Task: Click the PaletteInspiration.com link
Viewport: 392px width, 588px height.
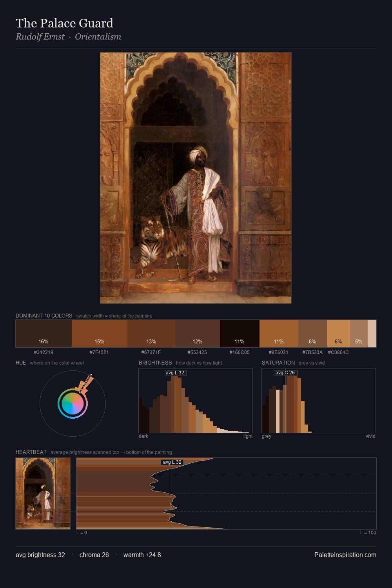Action: coord(345,555)
